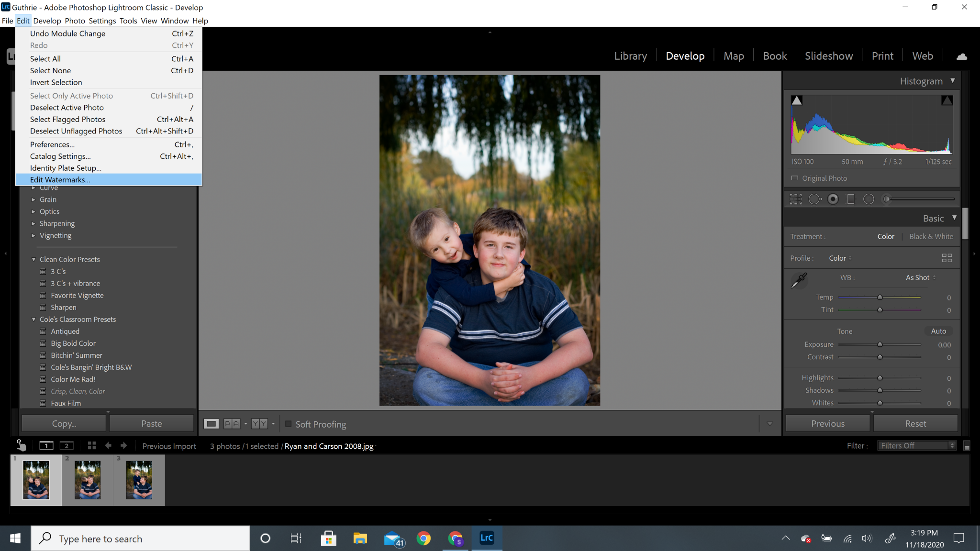
Task: Expand the Sharpening panel
Action: pyautogui.click(x=57, y=223)
